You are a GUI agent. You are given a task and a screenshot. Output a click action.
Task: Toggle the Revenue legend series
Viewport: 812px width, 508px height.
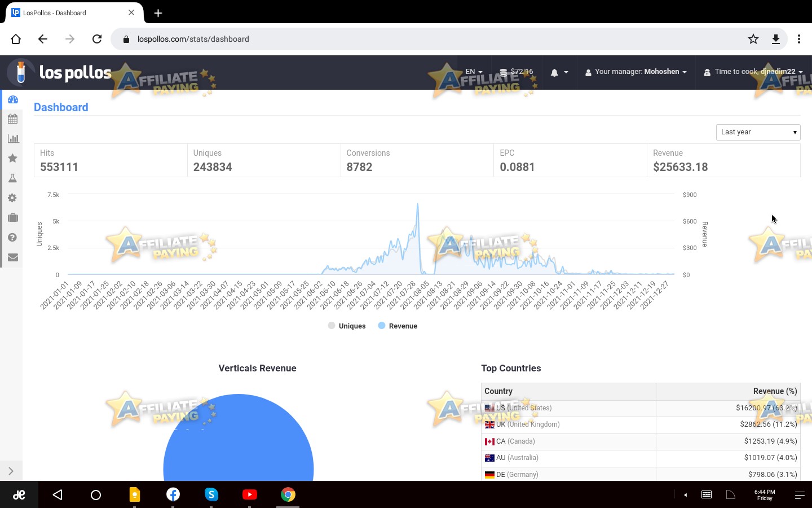tap(398, 326)
